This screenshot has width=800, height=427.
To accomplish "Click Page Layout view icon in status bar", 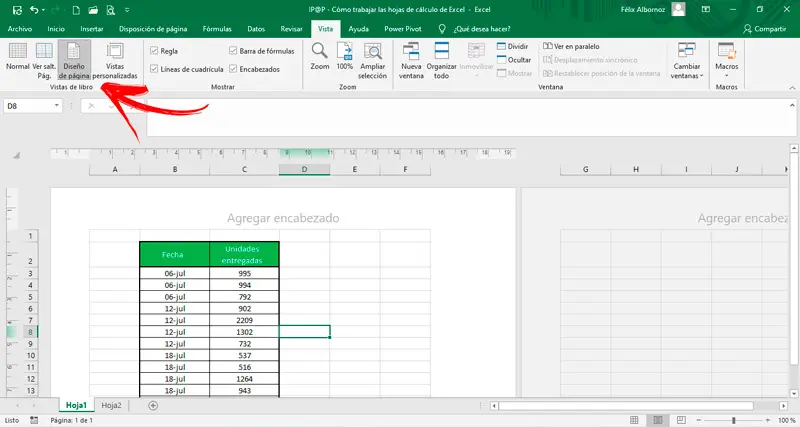I will click(657, 420).
